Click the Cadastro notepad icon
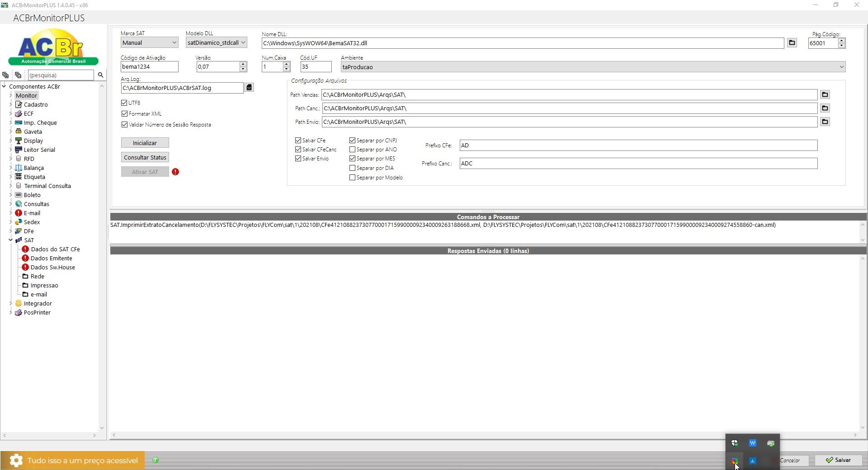 (x=19, y=104)
